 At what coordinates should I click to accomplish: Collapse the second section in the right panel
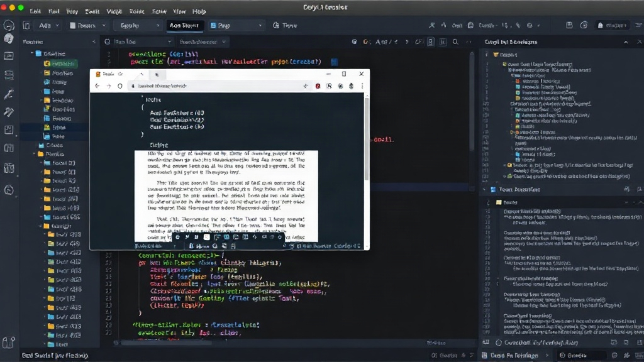[x=485, y=190]
